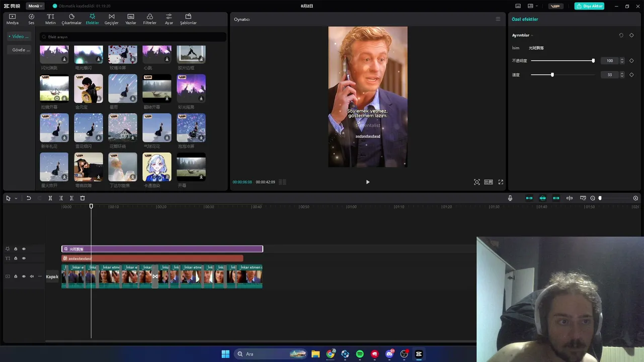
Task: Add keyframe for Ayrıntılar section
Action: (x=631, y=35)
